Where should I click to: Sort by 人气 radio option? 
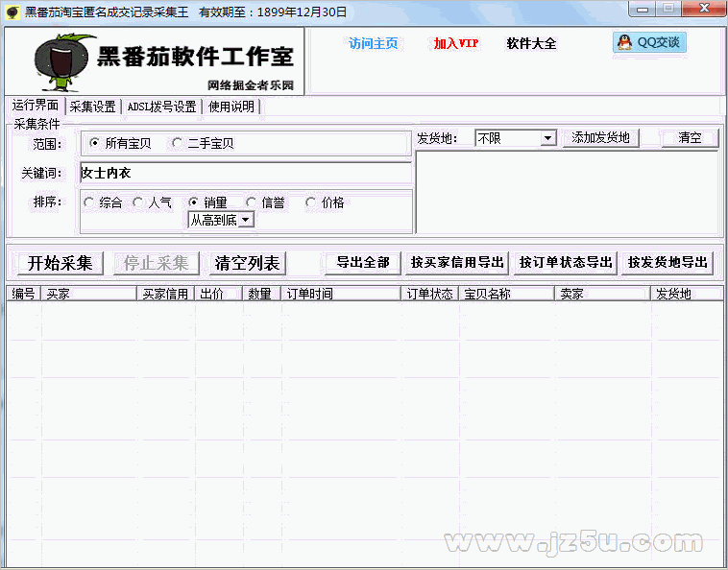(152, 202)
